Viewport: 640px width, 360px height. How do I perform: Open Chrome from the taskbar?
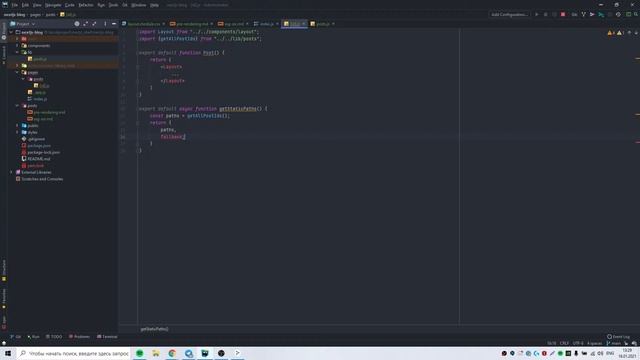[172, 353]
